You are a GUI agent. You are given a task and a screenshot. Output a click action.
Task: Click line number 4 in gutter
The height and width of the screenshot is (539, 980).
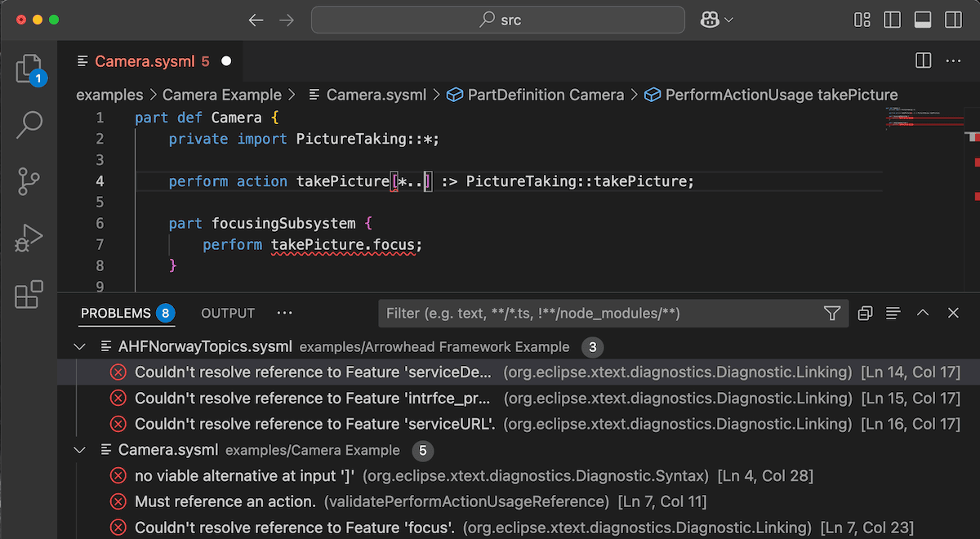[100, 181]
